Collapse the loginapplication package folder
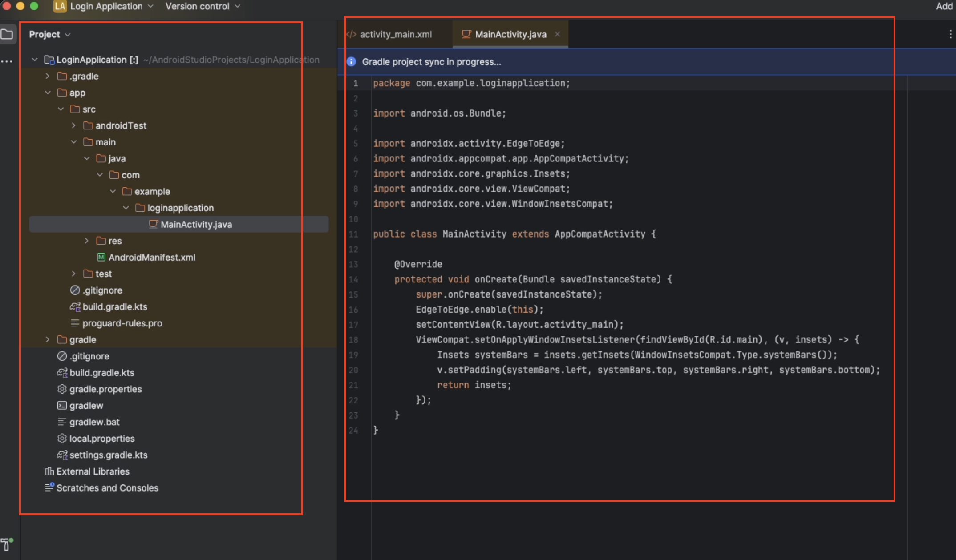The image size is (956, 560). (126, 208)
